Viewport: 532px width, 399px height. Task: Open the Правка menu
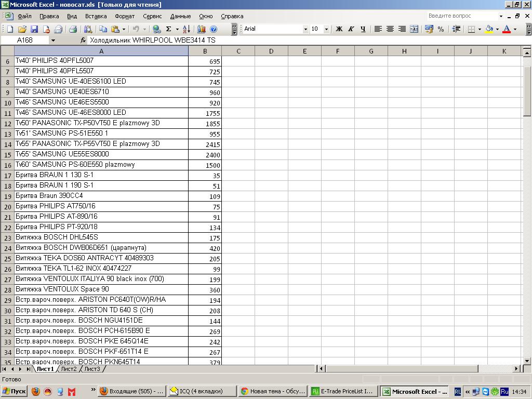49,16
